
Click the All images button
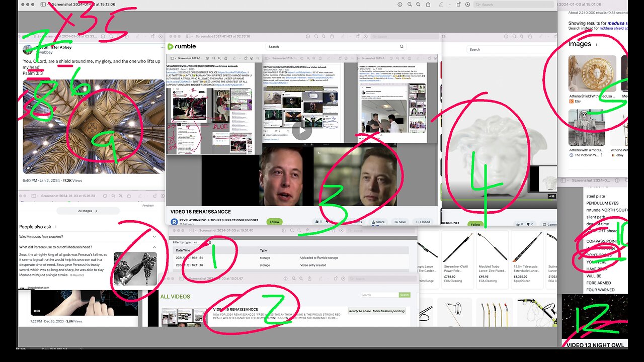[x=88, y=211]
